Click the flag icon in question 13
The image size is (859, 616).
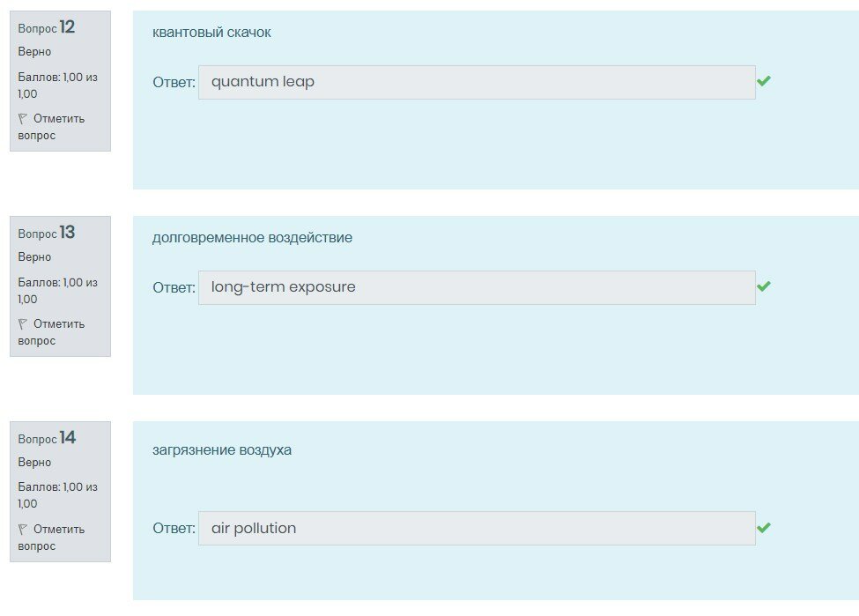pyautogui.click(x=23, y=323)
